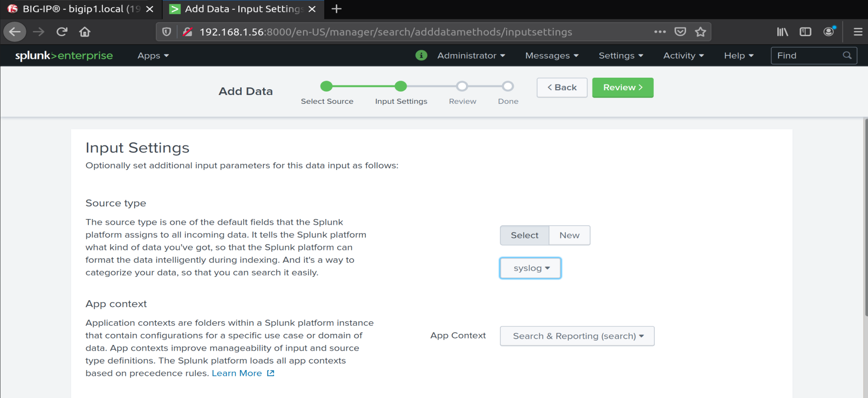This screenshot has height=398, width=868.
Task: Select the Add Data Input Settings tab
Action: [x=244, y=9]
